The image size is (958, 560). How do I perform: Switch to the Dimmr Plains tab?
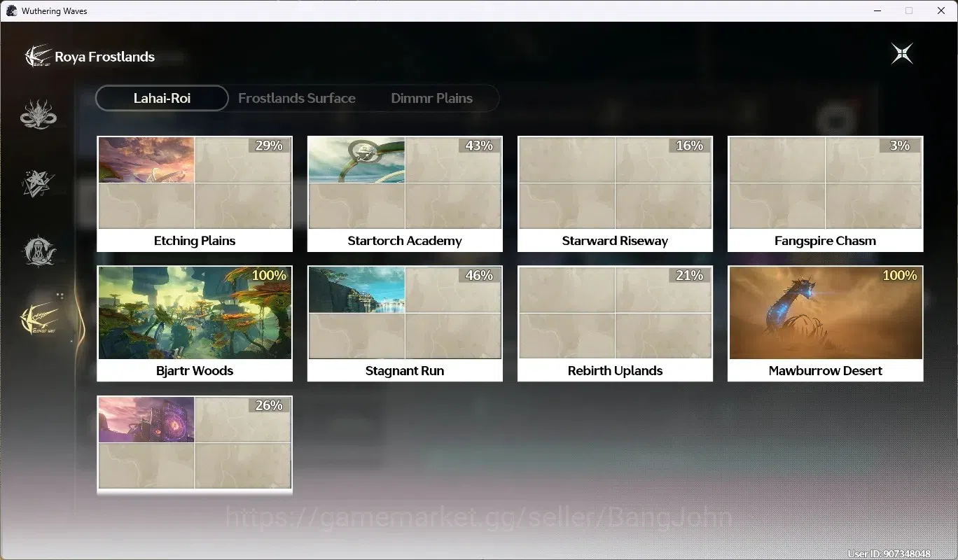(431, 98)
